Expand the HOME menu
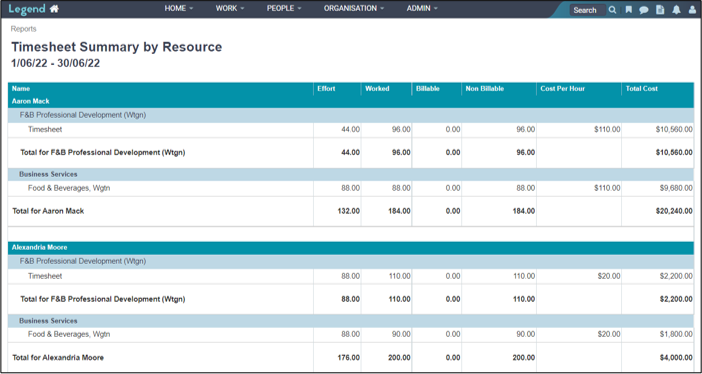The width and height of the screenshot is (702, 374). tap(179, 9)
